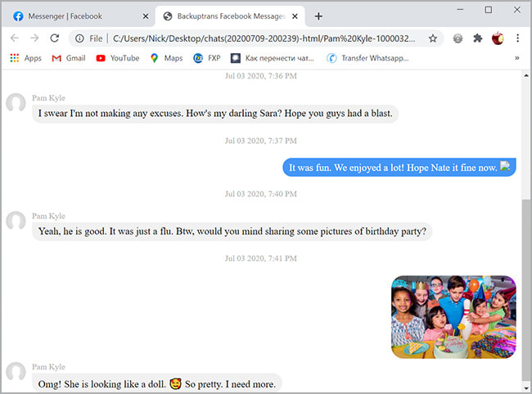
Task: Click the address bar file path
Action: [x=262, y=38]
